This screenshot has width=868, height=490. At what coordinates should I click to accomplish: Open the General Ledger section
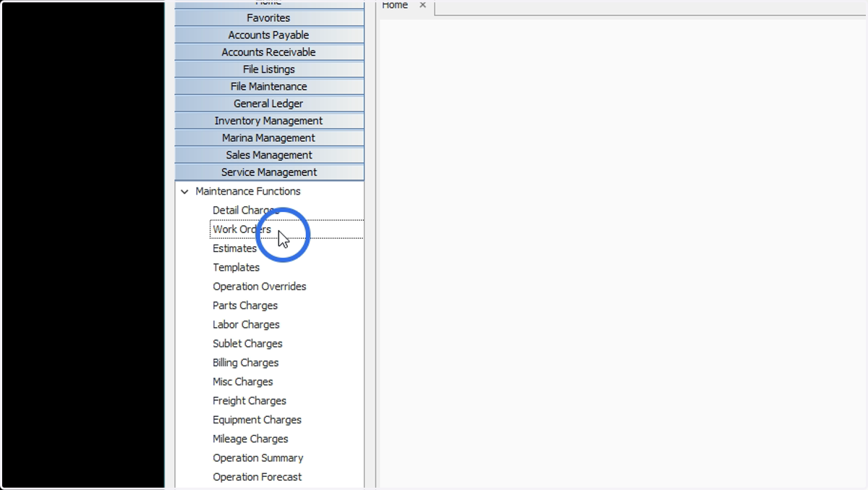[269, 104]
